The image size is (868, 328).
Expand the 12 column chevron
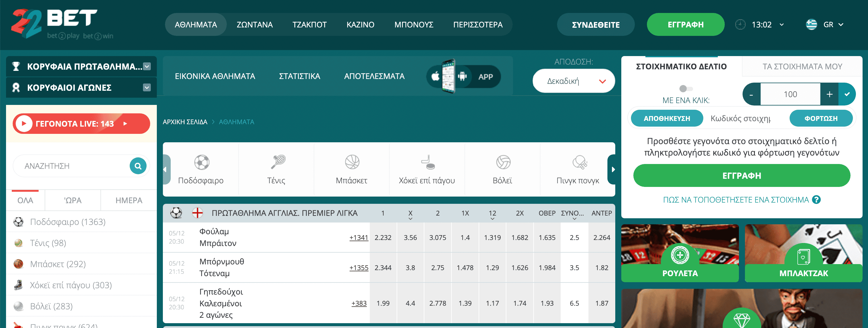tap(492, 219)
